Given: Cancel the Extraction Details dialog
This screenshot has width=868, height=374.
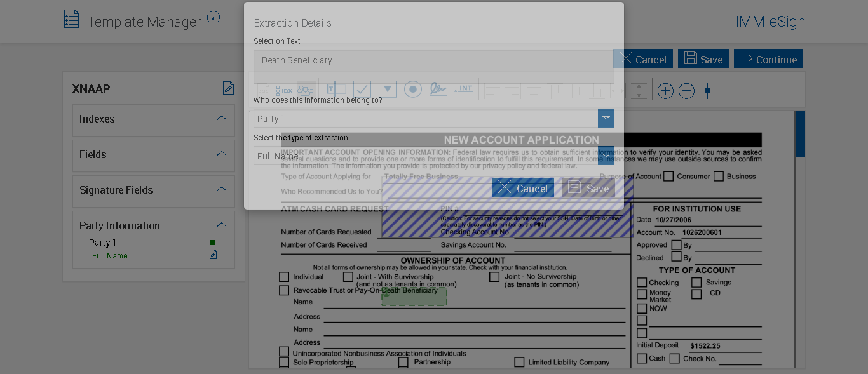Looking at the screenshot, I should (522, 188).
